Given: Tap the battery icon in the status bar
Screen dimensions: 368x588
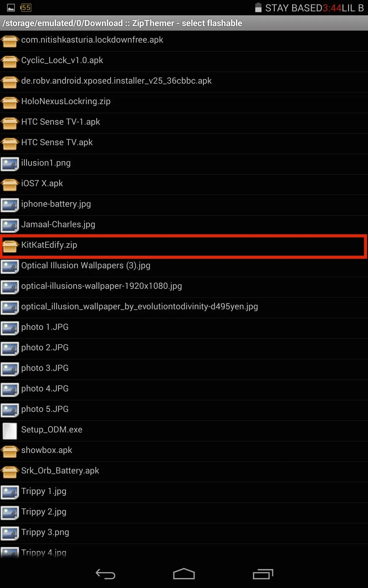Looking at the screenshot, I should click(x=258, y=8).
